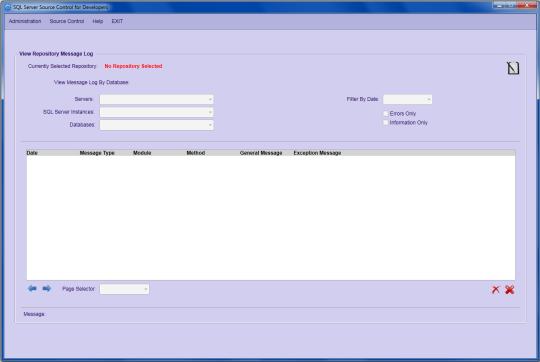This screenshot has height=362, width=540.
Task: Click the 'No Repository Selected' text
Action: coord(133,66)
